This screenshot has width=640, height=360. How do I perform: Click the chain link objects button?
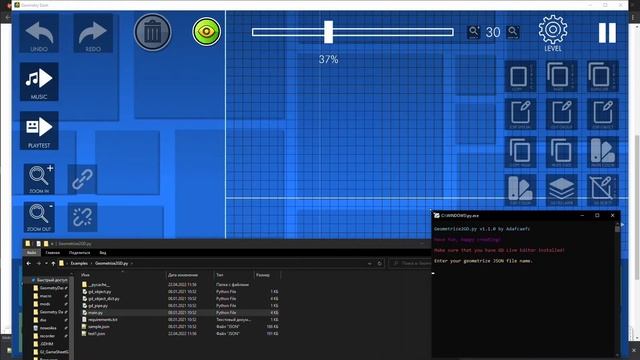[x=82, y=179]
